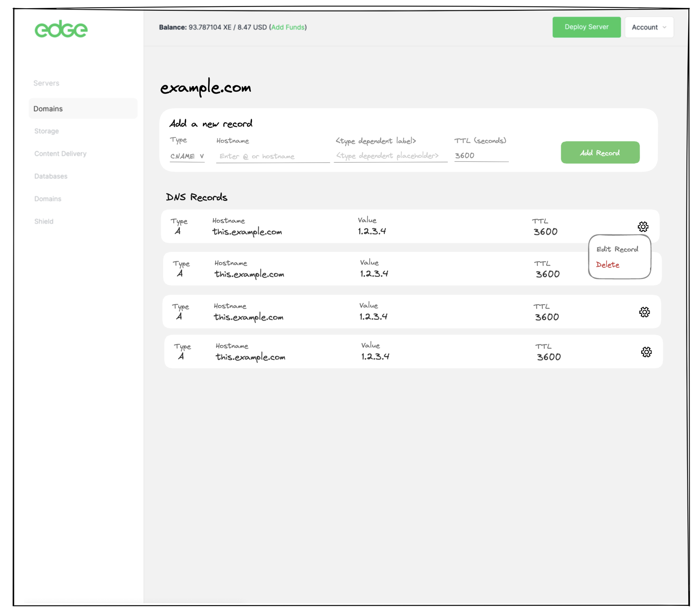Go to Servers in the sidebar
The width and height of the screenshot is (699, 616).
(46, 83)
